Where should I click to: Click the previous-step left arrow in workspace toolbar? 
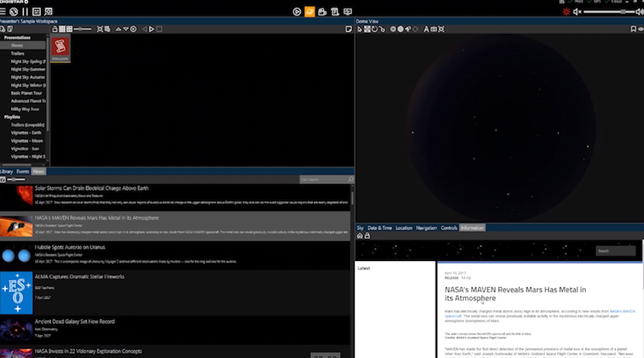pos(144,29)
